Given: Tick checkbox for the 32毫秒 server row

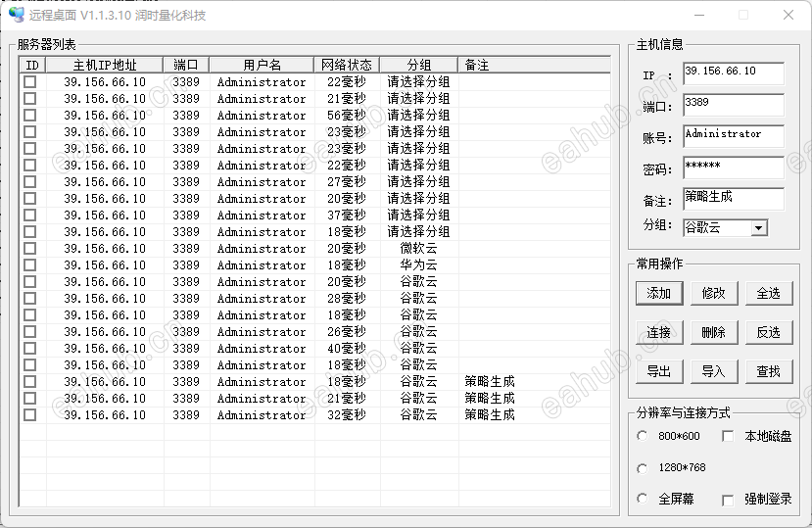Looking at the screenshot, I should 30,414.
